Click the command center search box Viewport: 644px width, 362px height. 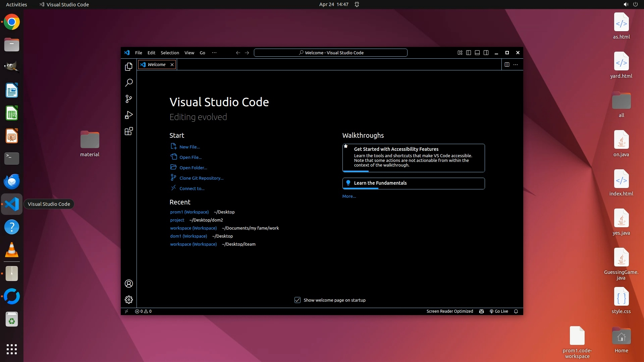click(x=330, y=53)
